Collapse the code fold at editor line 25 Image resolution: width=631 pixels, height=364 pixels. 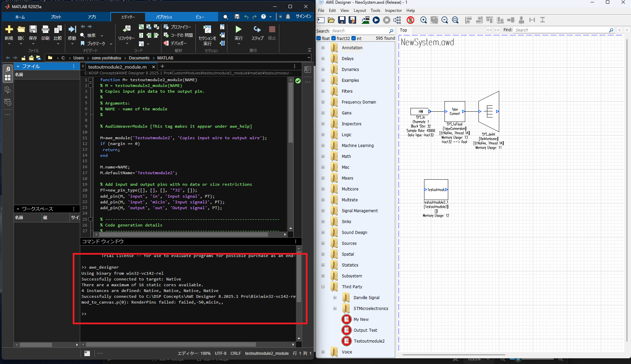point(90,219)
